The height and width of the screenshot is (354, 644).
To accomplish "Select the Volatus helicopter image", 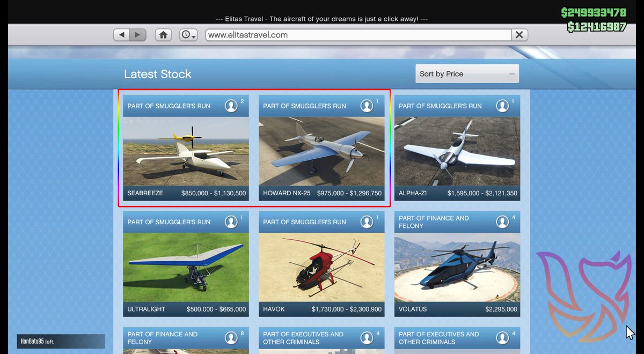I will pyautogui.click(x=457, y=267).
